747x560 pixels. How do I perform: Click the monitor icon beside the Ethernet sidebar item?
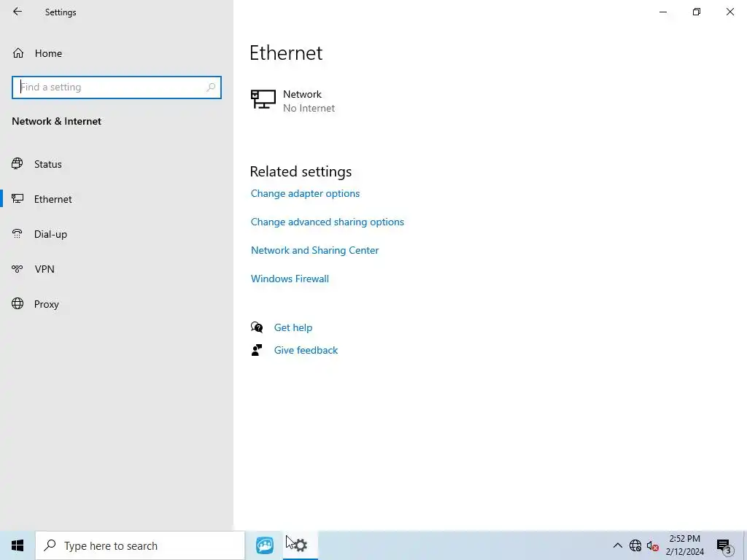point(18,198)
